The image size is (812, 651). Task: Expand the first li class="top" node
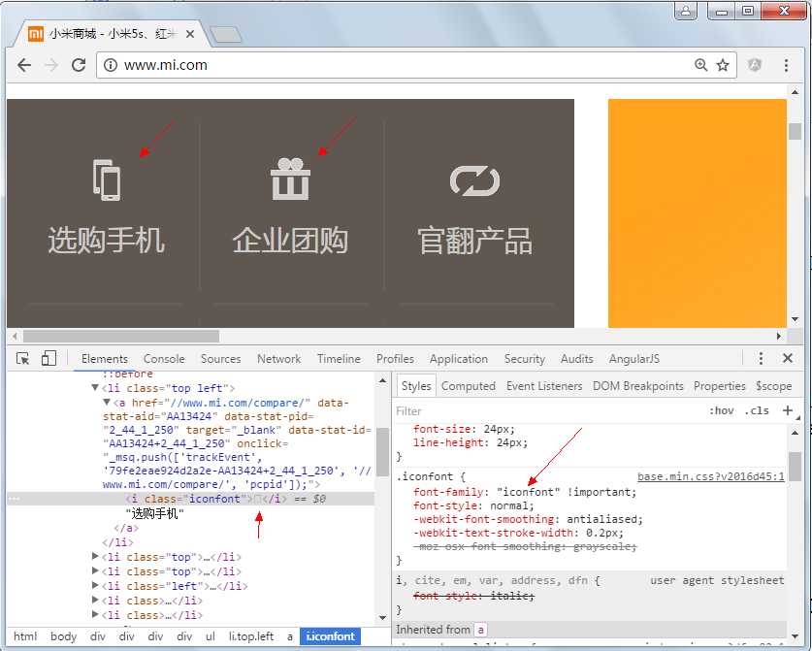tap(95, 556)
